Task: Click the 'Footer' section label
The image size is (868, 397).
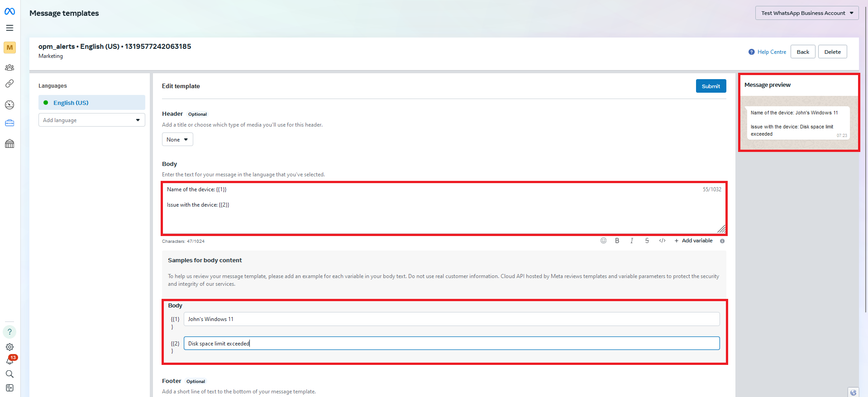Action: (172, 381)
